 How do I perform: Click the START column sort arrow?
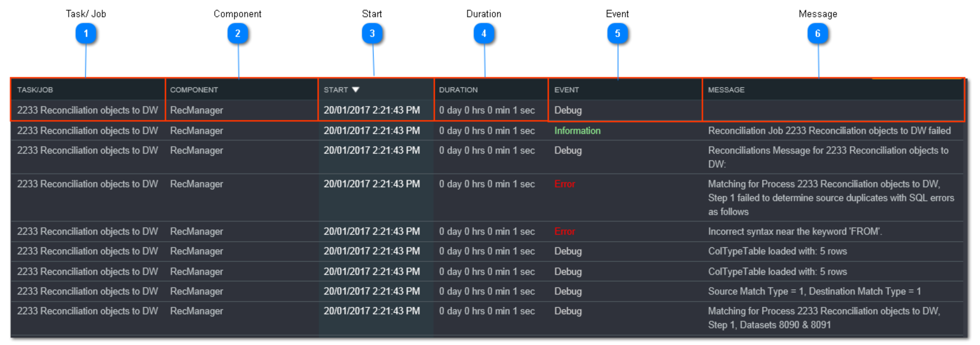[355, 90]
